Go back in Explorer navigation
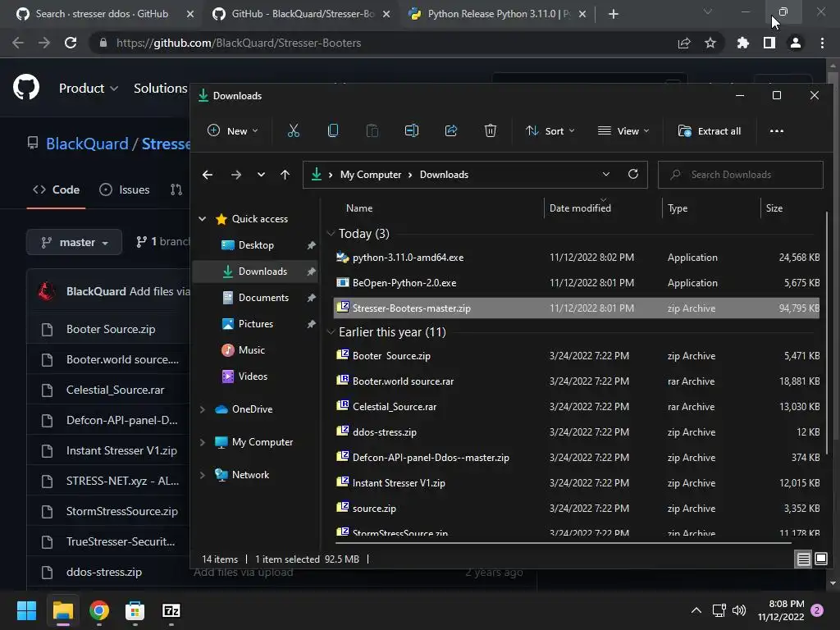Image resolution: width=840 pixels, height=630 pixels. (208, 175)
